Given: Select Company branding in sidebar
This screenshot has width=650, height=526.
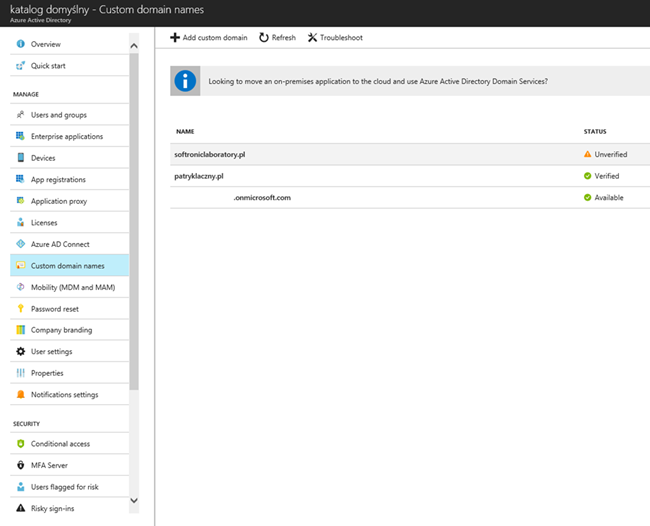Looking at the screenshot, I should (x=61, y=330).
